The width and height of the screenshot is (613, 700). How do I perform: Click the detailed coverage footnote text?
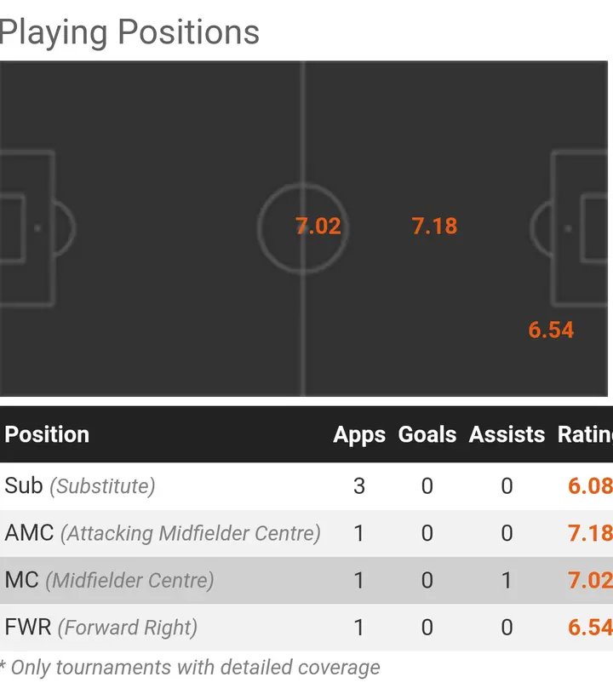pos(190,668)
